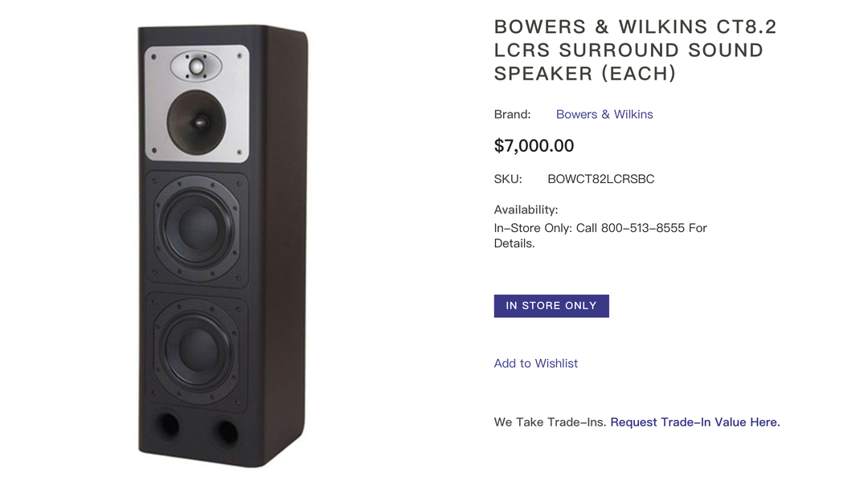868x493 pixels.
Task: Click the We Take Trade-Ins text
Action: [551, 422]
